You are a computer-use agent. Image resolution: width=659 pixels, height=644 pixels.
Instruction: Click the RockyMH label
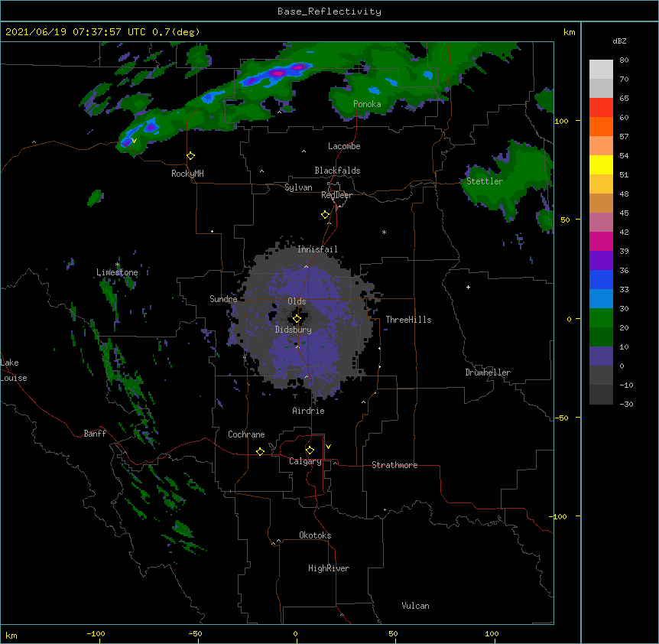click(187, 173)
